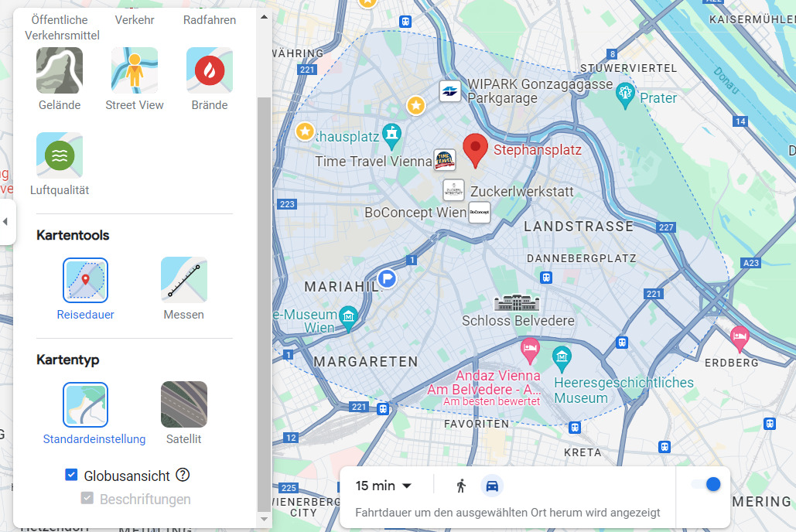Turn on the Brände wildfire layer

point(210,70)
